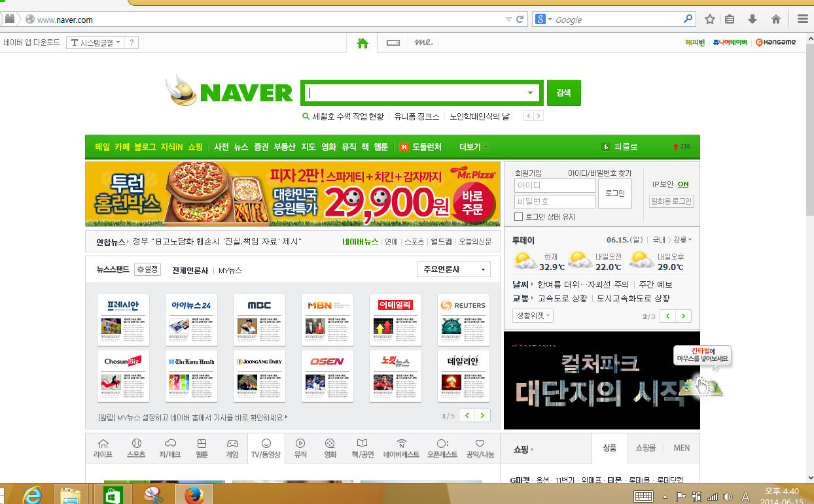The height and width of the screenshot is (504, 814).
Task: Click the 아이디/비밀번호 찾기 link
Action: [x=599, y=173]
